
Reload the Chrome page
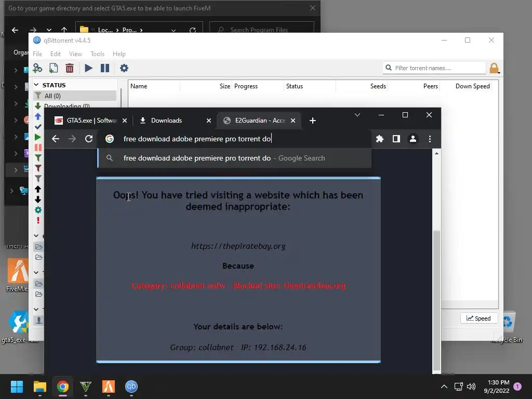point(89,138)
